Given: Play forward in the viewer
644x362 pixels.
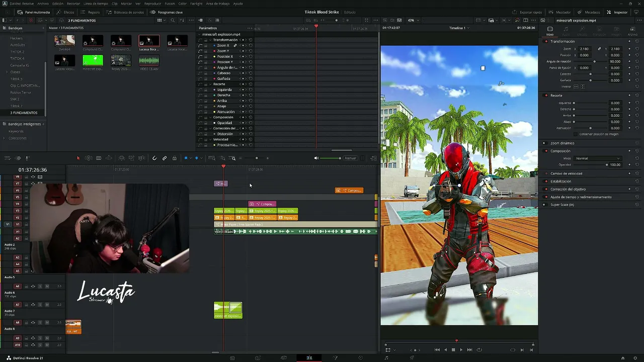Looking at the screenshot, I should tap(461, 350).
